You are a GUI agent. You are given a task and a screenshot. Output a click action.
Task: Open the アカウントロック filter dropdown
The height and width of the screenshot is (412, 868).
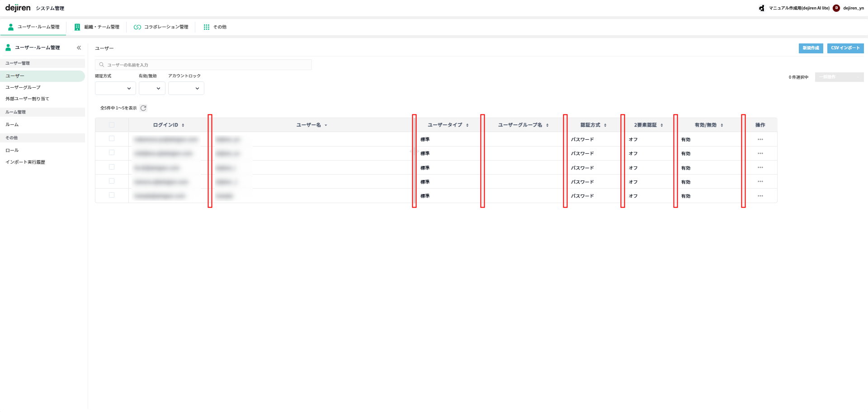pos(186,89)
